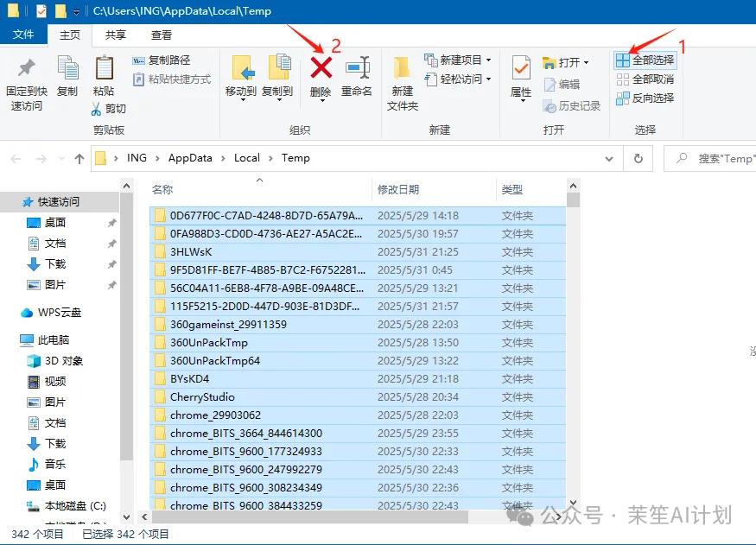Image resolution: width=756 pixels, height=545 pixels.
Task: Click AppData in the address breadcrumb
Action: [190, 158]
